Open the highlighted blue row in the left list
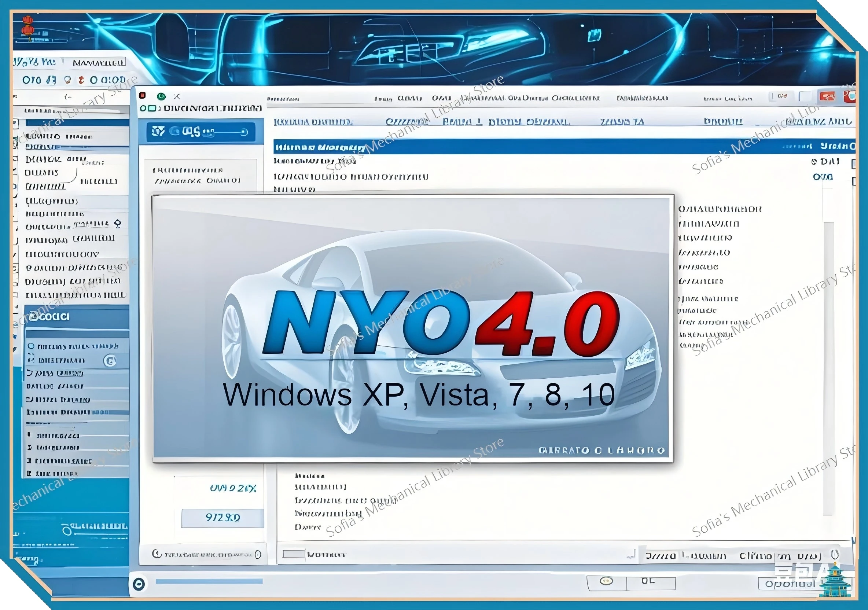 (x=77, y=123)
